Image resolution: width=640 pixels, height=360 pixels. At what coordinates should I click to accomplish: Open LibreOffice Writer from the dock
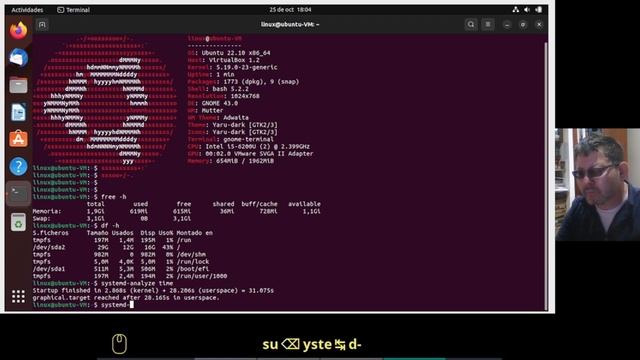[18, 112]
